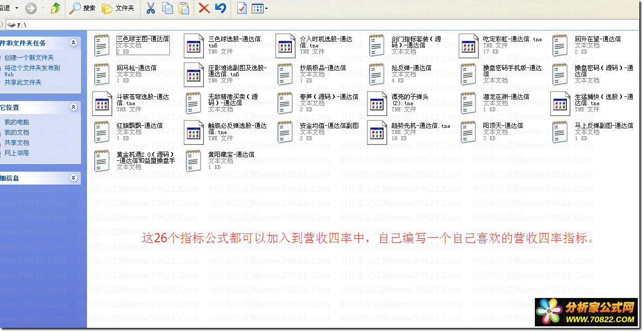Select the 触底必反弹选股-通达信.tne file icon

point(194,132)
